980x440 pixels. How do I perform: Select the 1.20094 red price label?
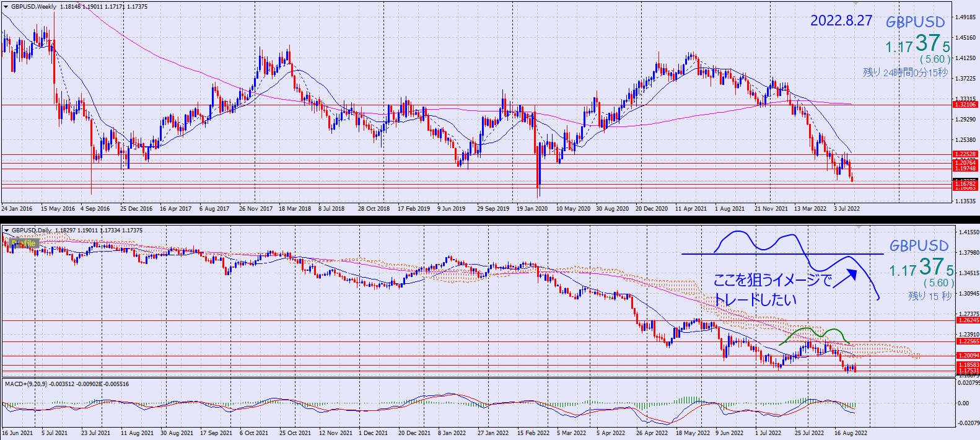click(969, 356)
